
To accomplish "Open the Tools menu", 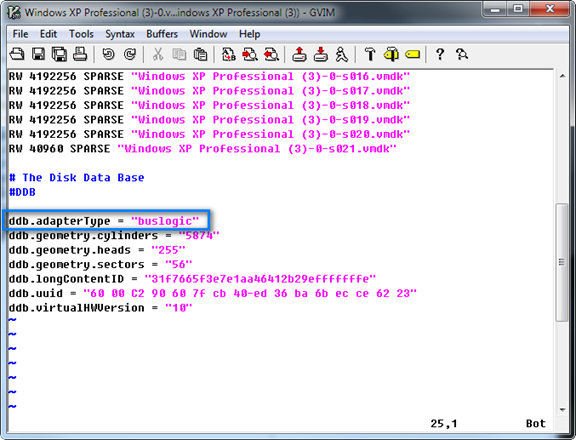I will [x=81, y=34].
